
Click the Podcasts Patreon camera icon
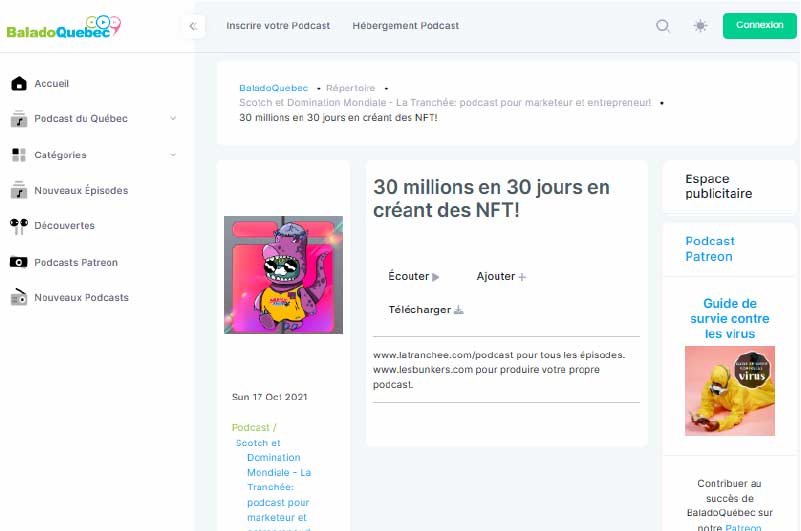(x=19, y=262)
